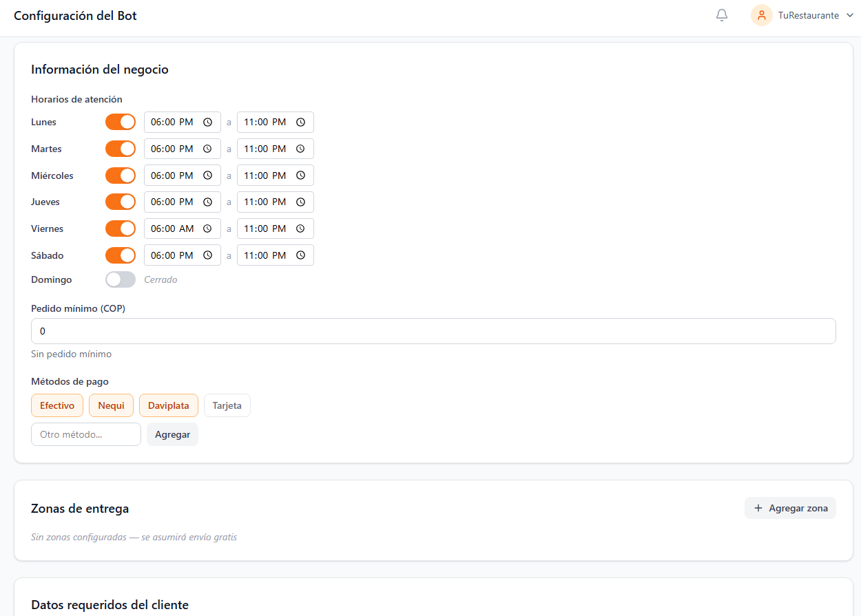This screenshot has height=616, width=861.
Task: Disable the Lunes schedule toggle
Action: pos(121,122)
